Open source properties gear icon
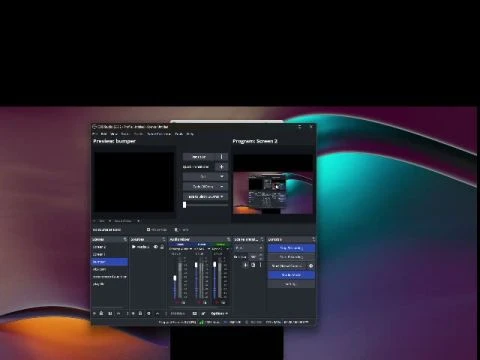This screenshot has width=480, height=360. [149, 314]
